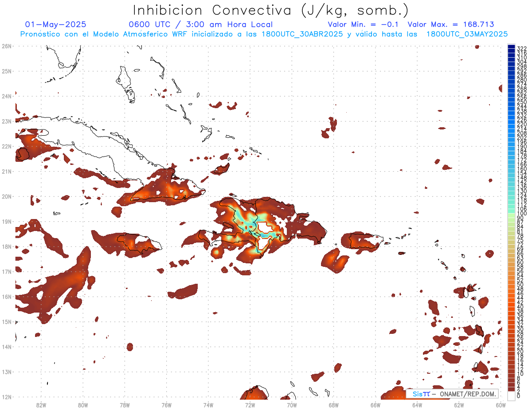
Task: Click the "Valor Max. = 168.713" text
Action: [x=451, y=24]
